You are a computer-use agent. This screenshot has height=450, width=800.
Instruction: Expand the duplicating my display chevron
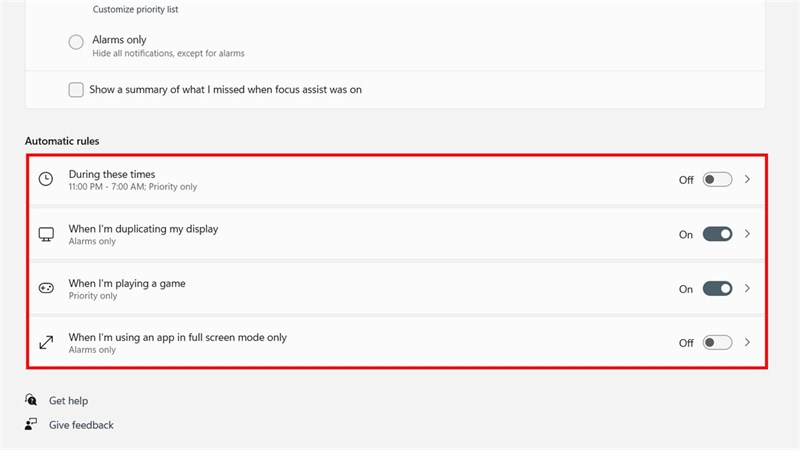748,234
